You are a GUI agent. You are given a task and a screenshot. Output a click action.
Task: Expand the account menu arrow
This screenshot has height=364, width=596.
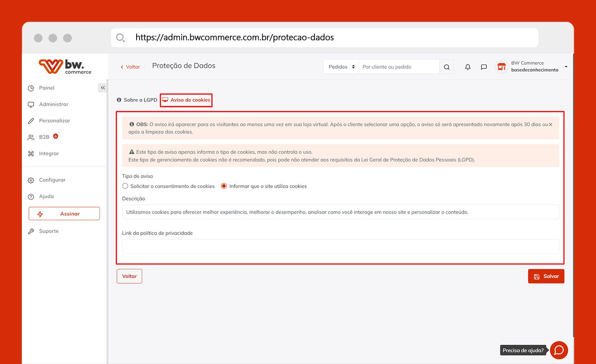coord(566,67)
